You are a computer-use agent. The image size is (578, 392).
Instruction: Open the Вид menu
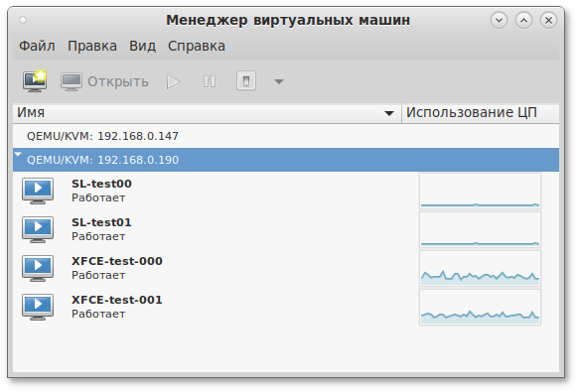point(142,46)
